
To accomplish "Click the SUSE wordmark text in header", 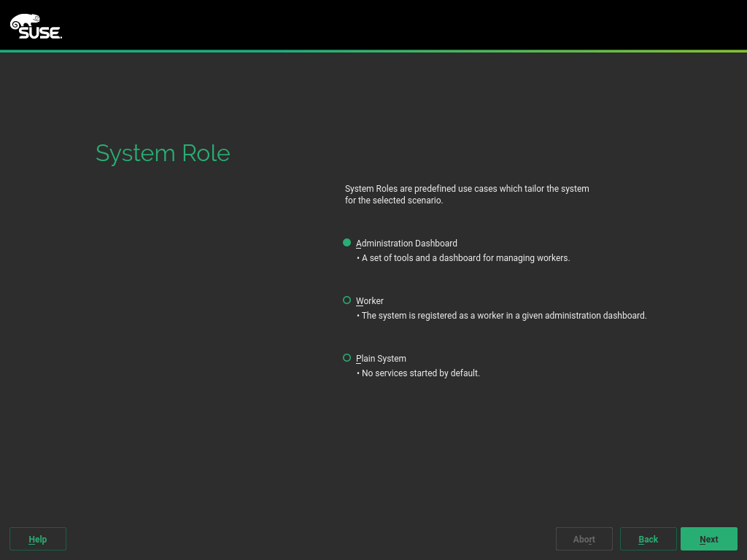I will pos(39,32).
